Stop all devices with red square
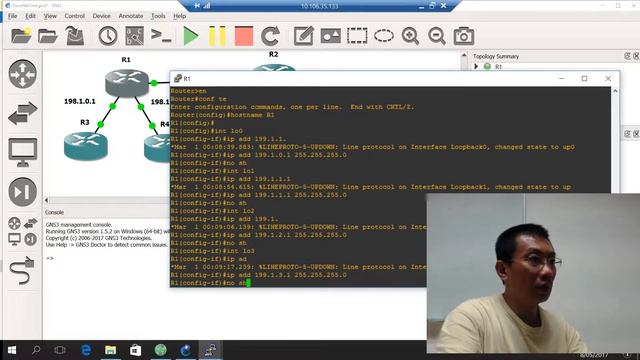Image resolution: width=640 pixels, height=360 pixels. coord(244,36)
